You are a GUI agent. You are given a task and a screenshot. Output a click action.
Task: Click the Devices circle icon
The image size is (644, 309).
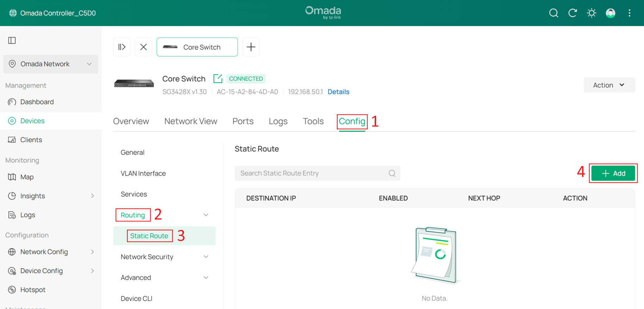point(12,121)
